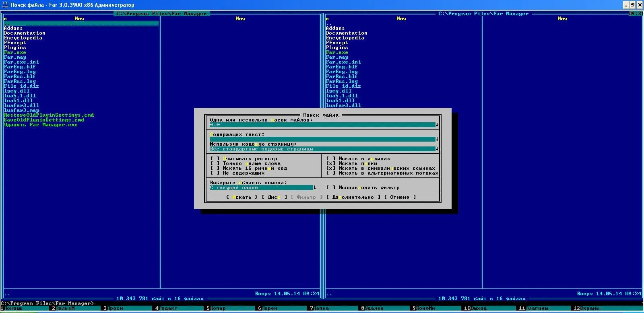Expand the search area dropdown arrow

pyautogui.click(x=315, y=187)
